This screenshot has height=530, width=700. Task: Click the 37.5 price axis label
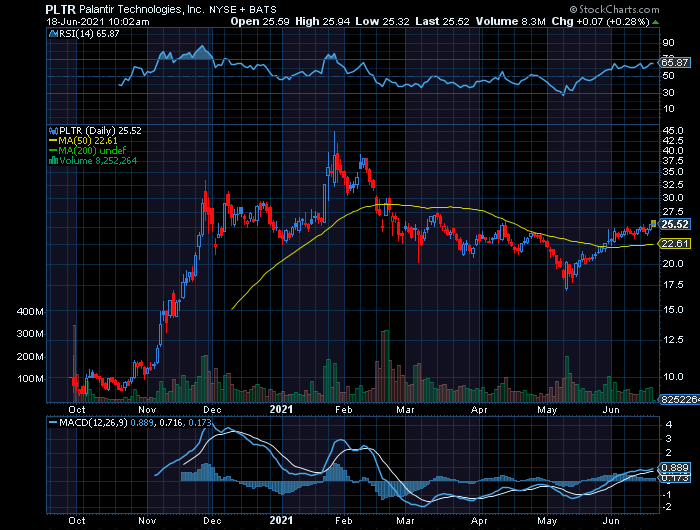coord(674,161)
